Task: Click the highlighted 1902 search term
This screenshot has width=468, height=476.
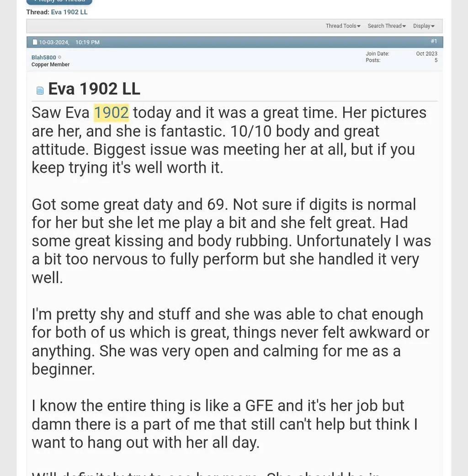Action: click(x=111, y=112)
